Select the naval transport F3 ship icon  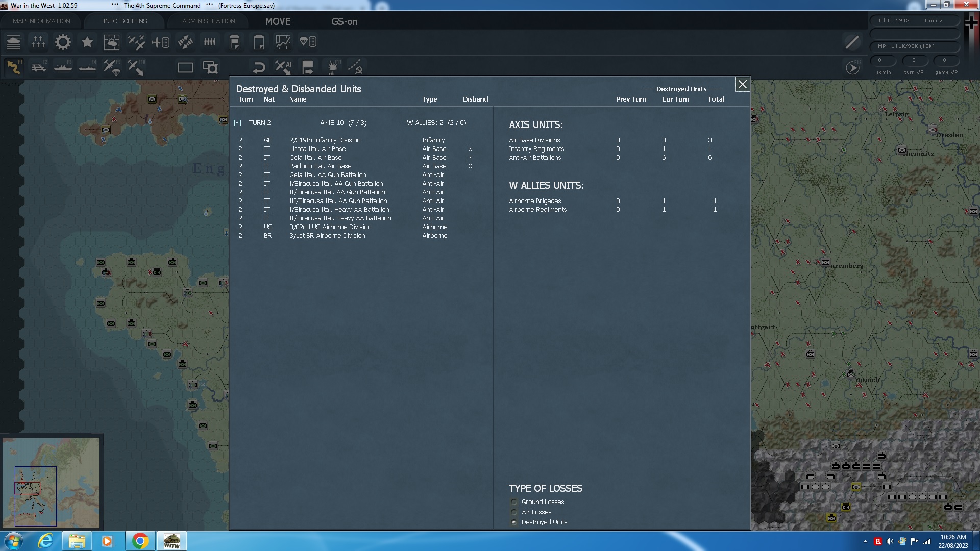click(x=63, y=67)
